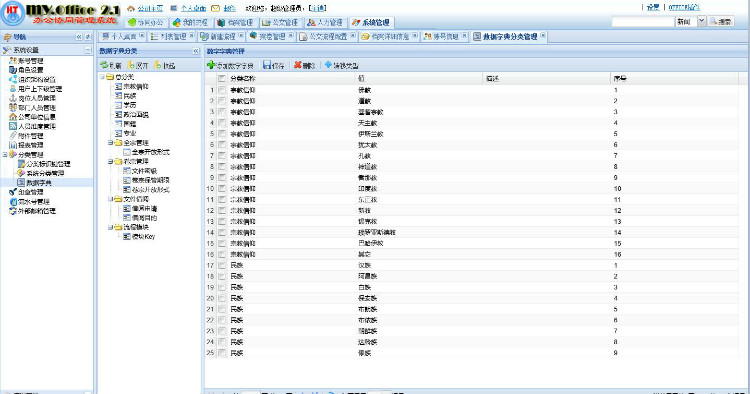Collapse the 全宗管理 folder in the category tree
Screen dimensions: 750x394
point(110,142)
